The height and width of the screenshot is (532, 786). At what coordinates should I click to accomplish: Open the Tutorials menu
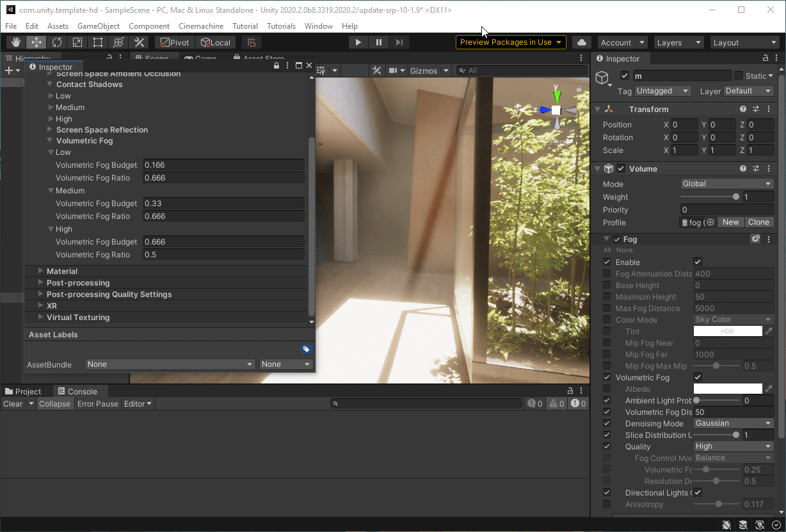[x=281, y=26]
